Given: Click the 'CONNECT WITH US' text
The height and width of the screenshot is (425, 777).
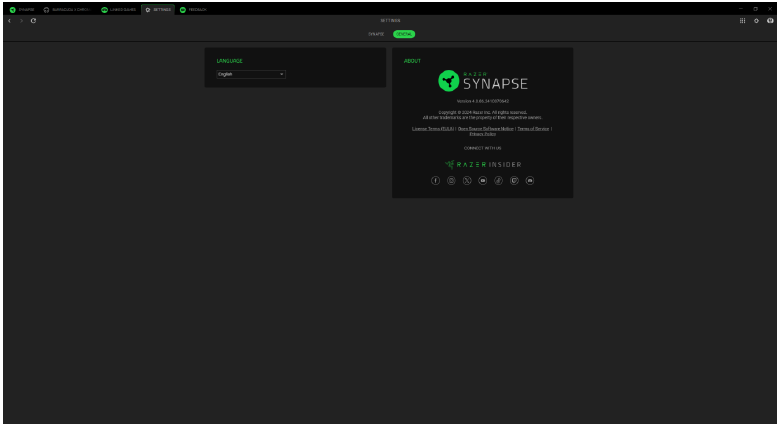Looking at the screenshot, I should [483, 148].
